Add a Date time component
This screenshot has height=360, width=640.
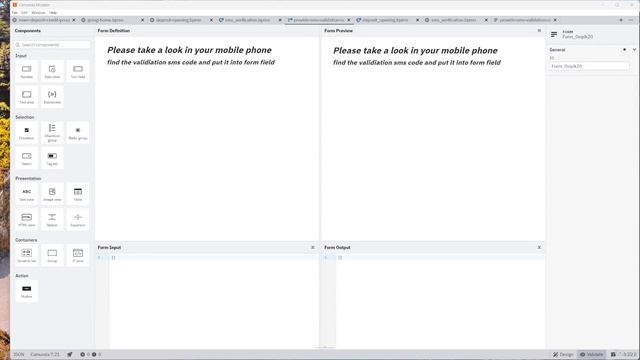(x=52, y=71)
